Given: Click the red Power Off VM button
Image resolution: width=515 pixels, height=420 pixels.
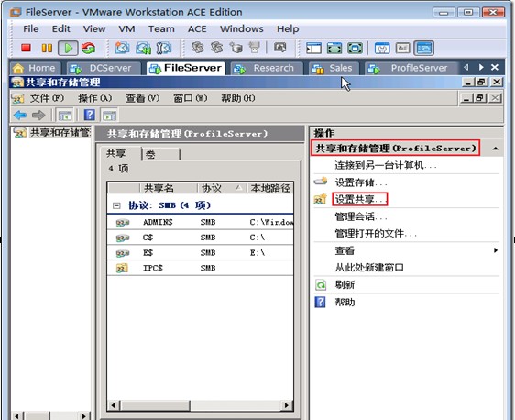Looking at the screenshot, I should pos(26,48).
